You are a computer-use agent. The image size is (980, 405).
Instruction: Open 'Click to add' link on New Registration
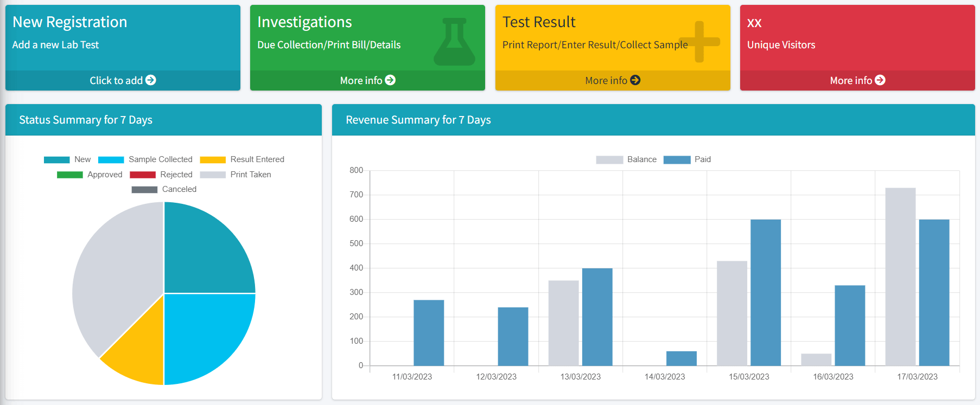click(123, 80)
